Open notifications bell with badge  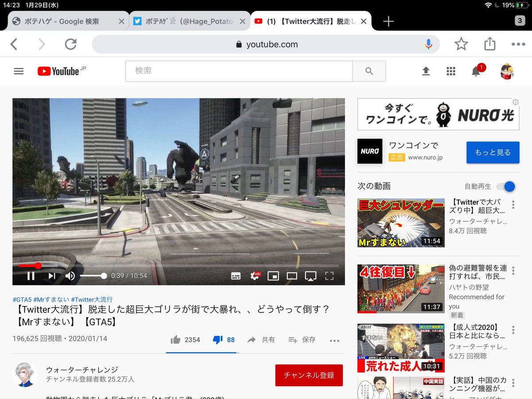477,70
